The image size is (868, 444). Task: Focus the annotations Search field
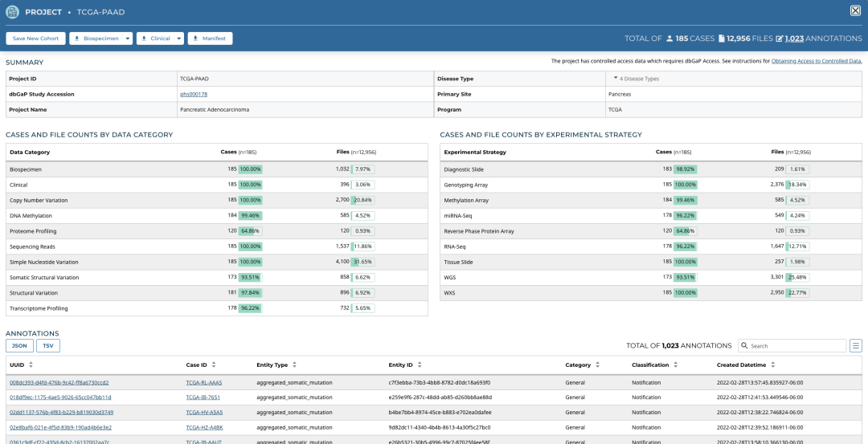pyautogui.click(x=792, y=345)
